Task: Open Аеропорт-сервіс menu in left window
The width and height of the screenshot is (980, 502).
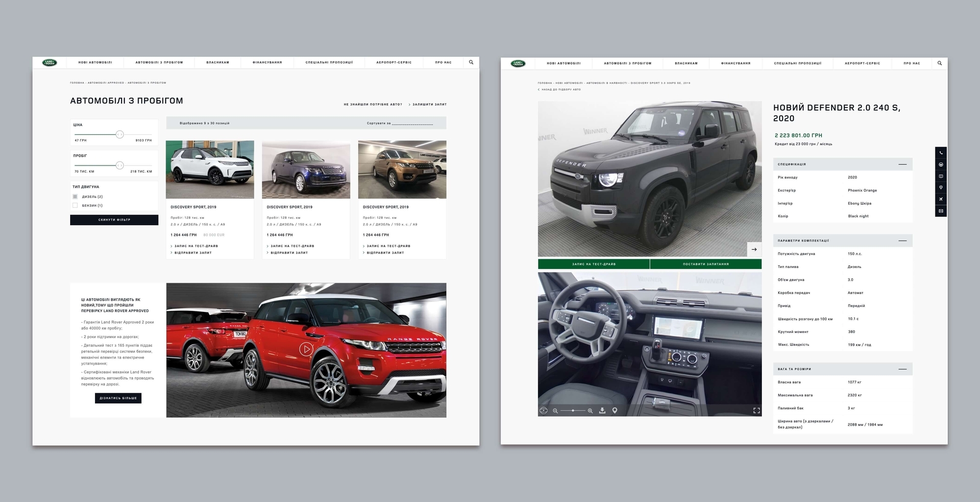Action: (x=394, y=63)
